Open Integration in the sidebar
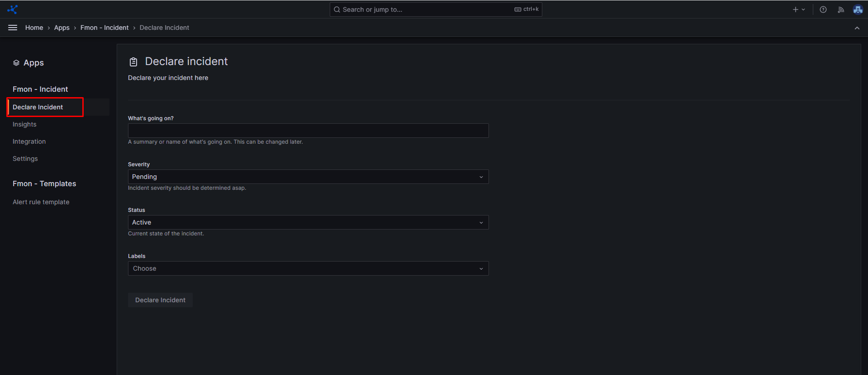 (29, 141)
